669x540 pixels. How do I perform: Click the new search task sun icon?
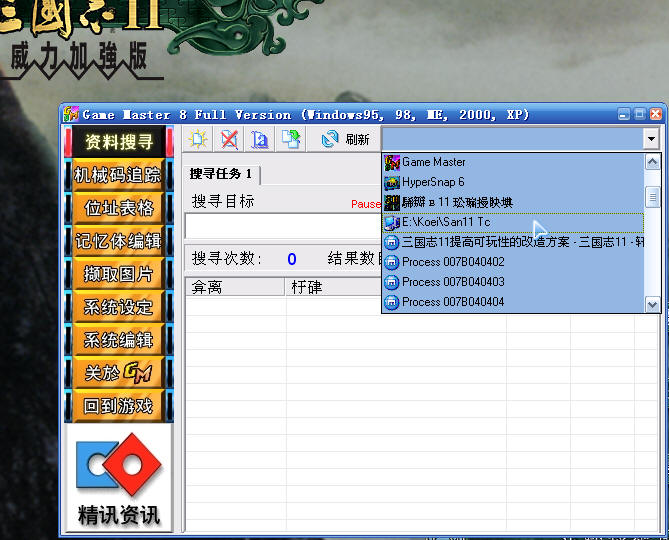[x=198, y=139]
